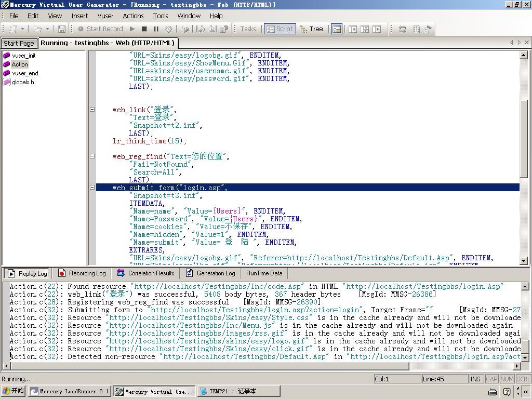
Task: Select vuser_init in the script tree
Action: pos(24,56)
